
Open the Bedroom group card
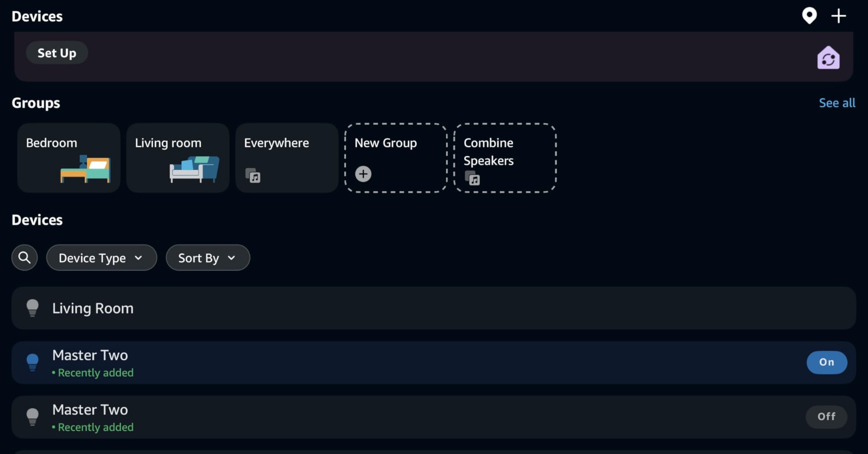[69, 158]
